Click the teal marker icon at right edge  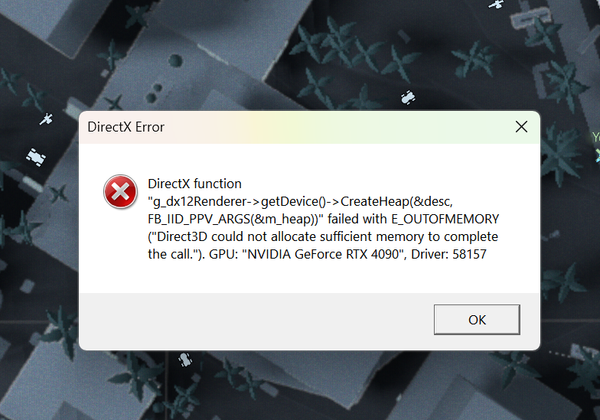pyautogui.click(x=597, y=155)
